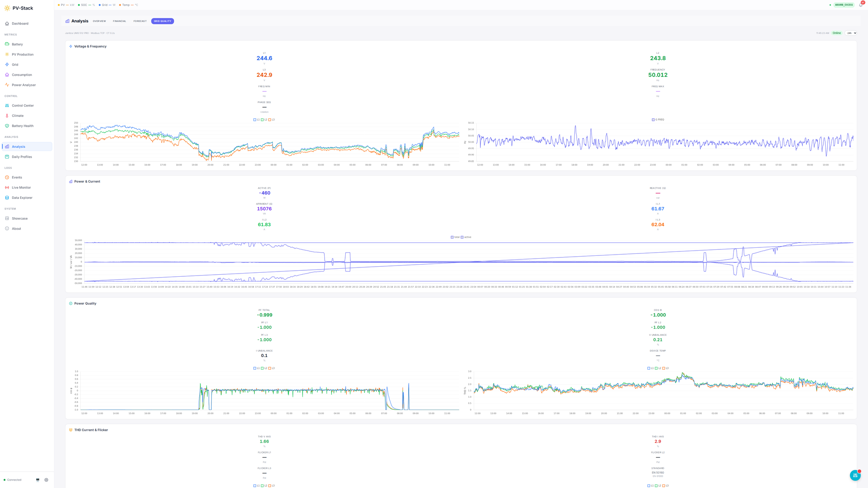Open PV Production from the sidebar

23,54
